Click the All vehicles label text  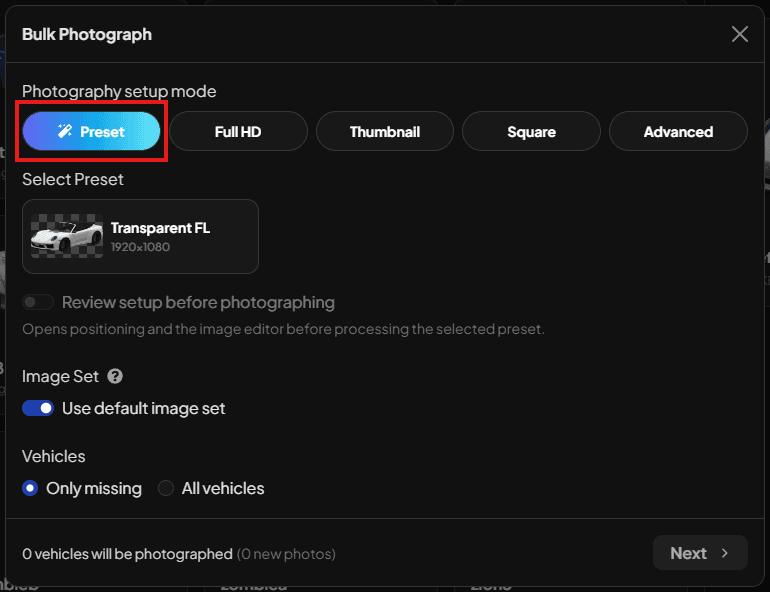(223, 488)
